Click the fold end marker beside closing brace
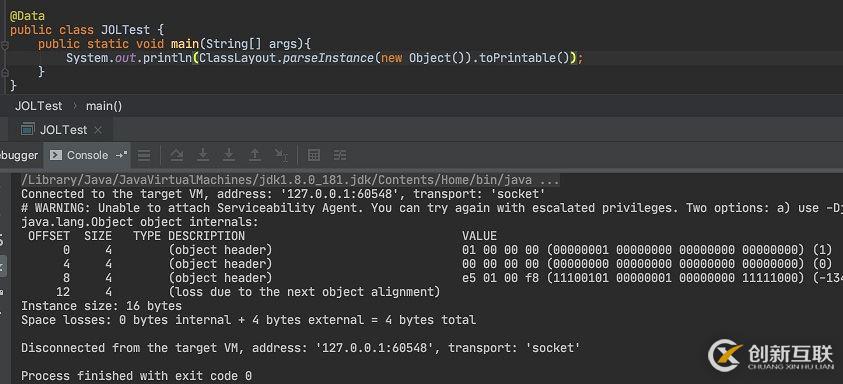The image size is (843, 384). click(5, 73)
